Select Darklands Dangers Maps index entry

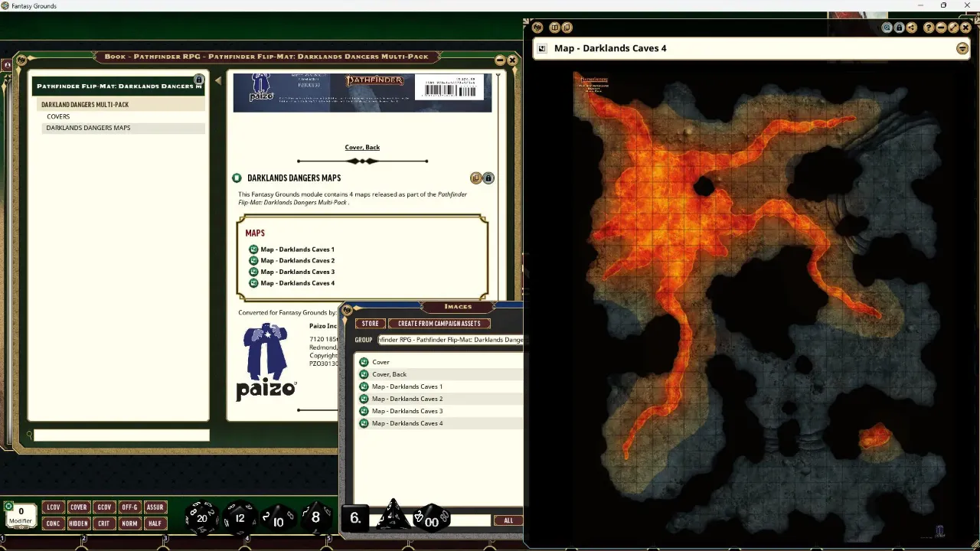[123, 128]
